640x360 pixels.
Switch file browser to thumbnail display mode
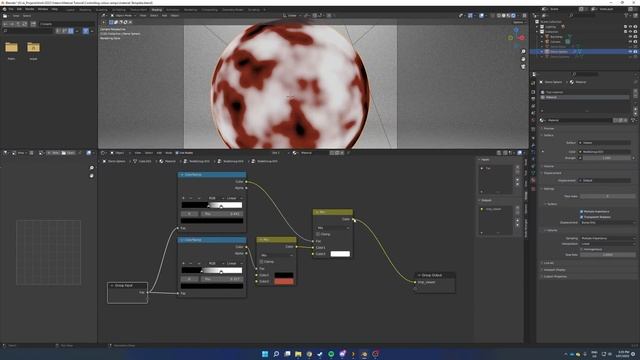point(71,31)
